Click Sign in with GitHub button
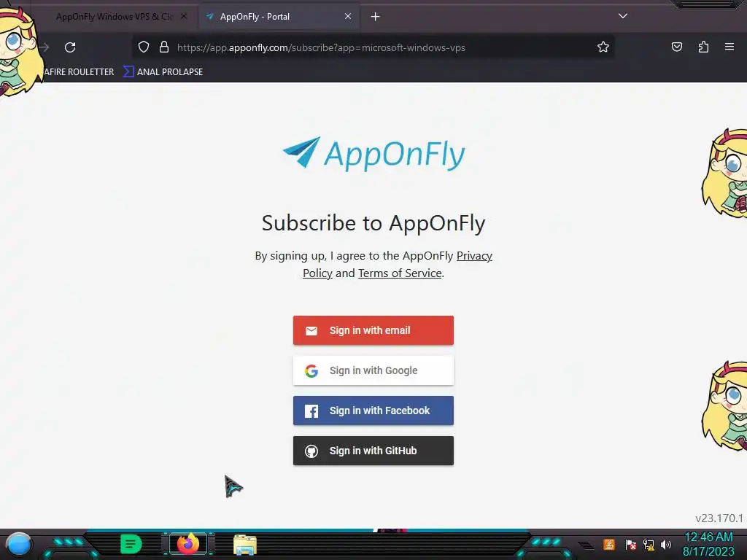Screen dimensions: 747x560 373,451
